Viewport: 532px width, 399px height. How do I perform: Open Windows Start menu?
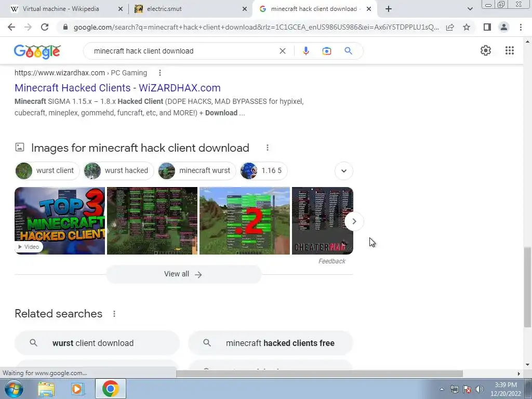[x=14, y=389]
